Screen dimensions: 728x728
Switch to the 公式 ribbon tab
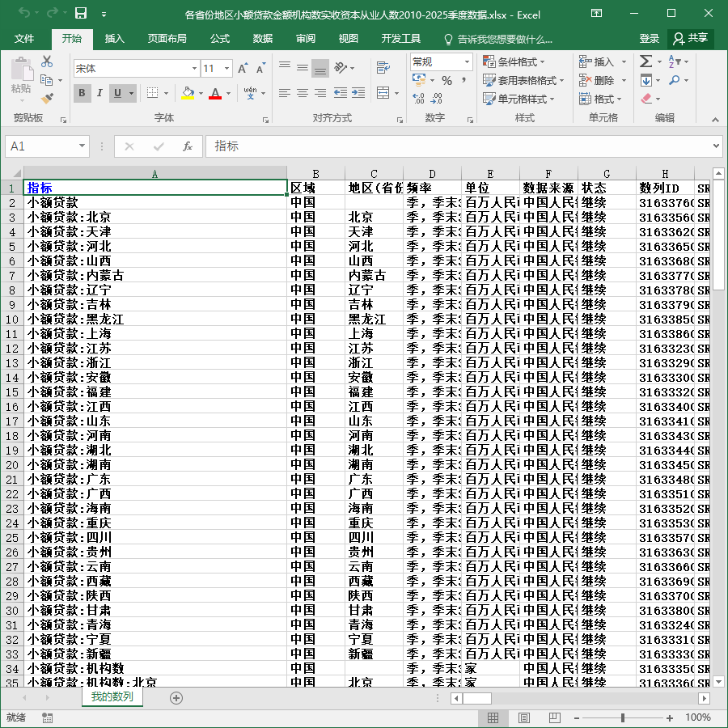pyautogui.click(x=220, y=39)
